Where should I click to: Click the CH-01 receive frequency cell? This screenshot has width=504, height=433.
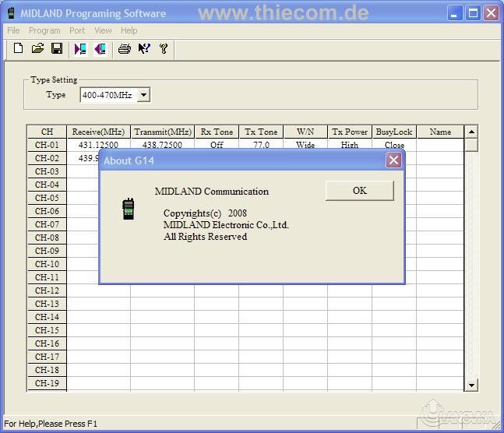(98, 145)
